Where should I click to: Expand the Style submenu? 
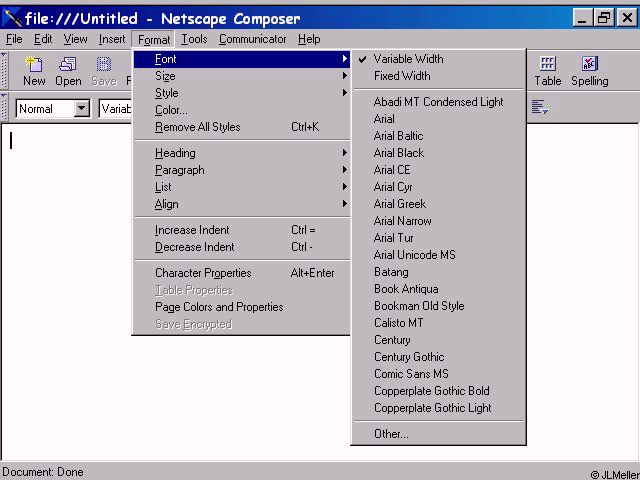click(x=242, y=93)
